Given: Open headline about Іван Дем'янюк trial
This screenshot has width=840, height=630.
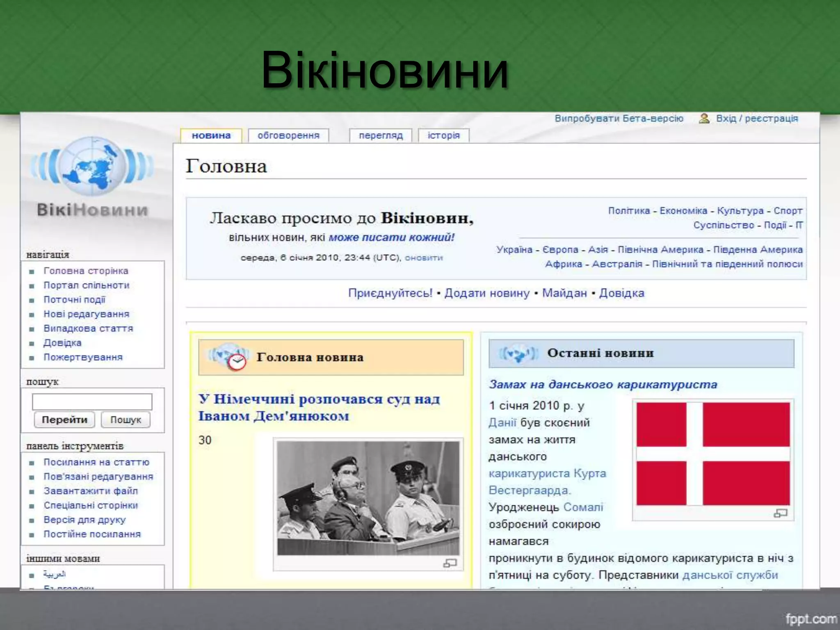Looking at the screenshot, I should coord(319,408).
